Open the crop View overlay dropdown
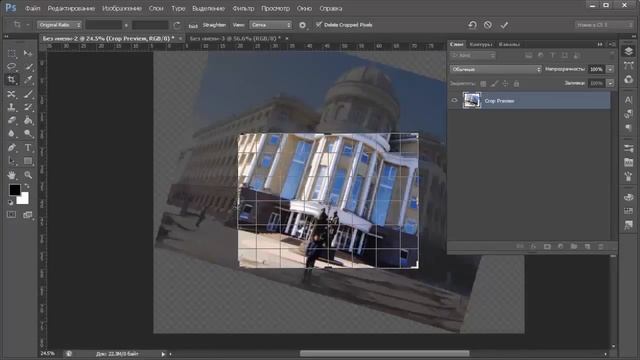 tap(271, 25)
